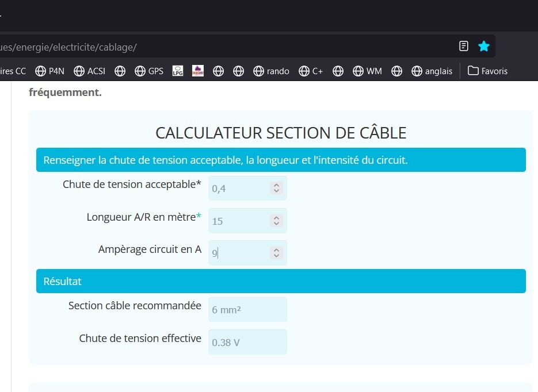Click the Section câble recommandée result field

[x=247, y=310]
